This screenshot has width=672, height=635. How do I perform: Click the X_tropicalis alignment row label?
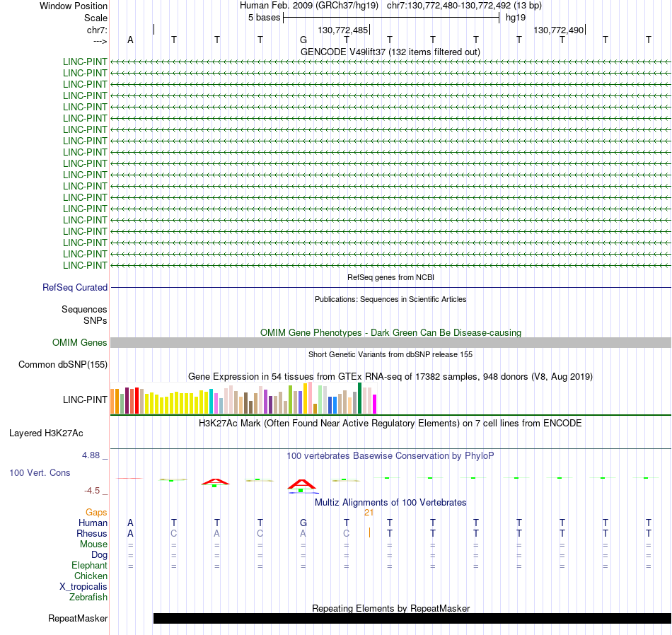point(83,587)
